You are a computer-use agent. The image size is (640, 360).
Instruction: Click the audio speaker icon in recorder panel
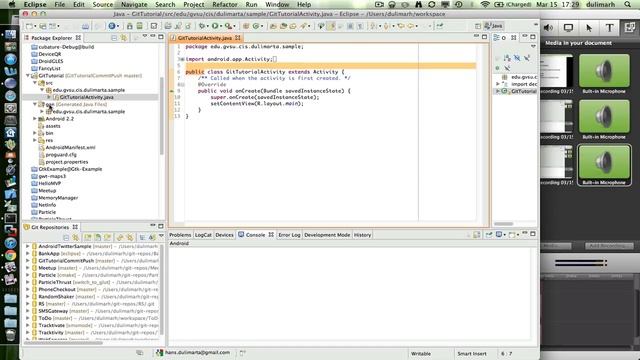pyautogui.click(x=548, y=28)
